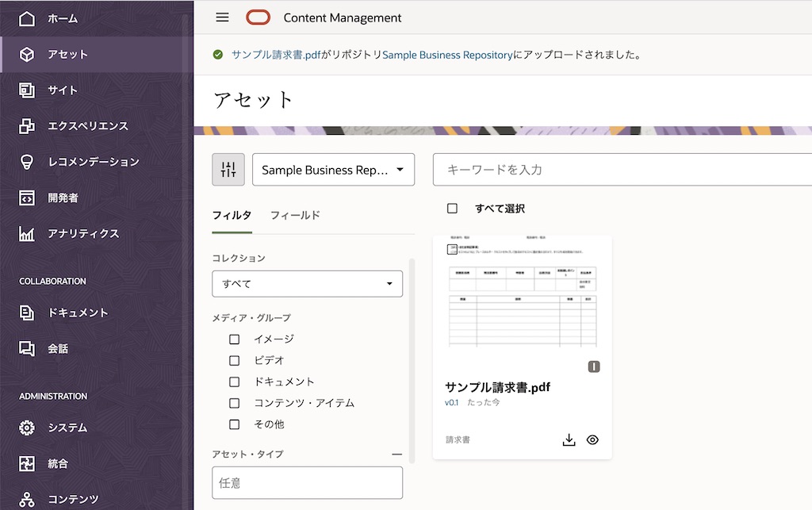The height and width of the screenshot is (510, 812).
Task: Click the hamburger menu icon in header
Action: coord(223,17)
